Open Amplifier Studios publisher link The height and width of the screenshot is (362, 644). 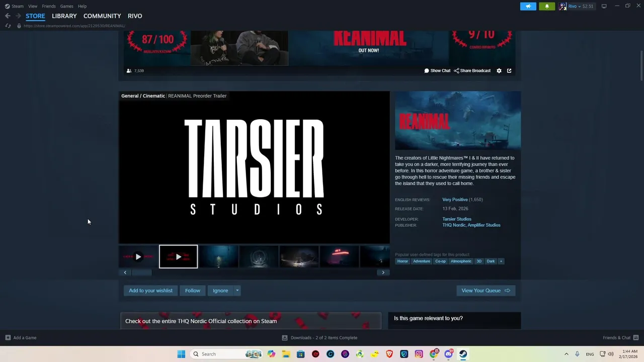pos(484,225)
